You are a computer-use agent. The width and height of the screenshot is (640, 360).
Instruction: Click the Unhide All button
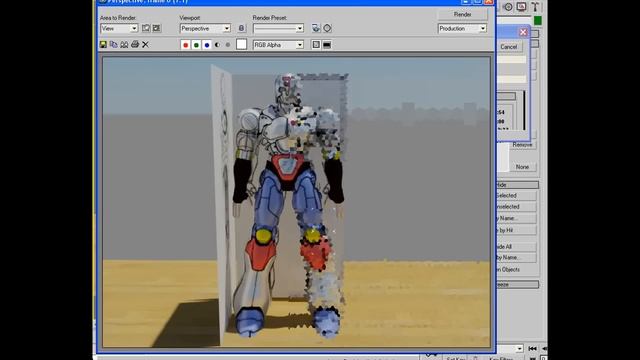516,247
